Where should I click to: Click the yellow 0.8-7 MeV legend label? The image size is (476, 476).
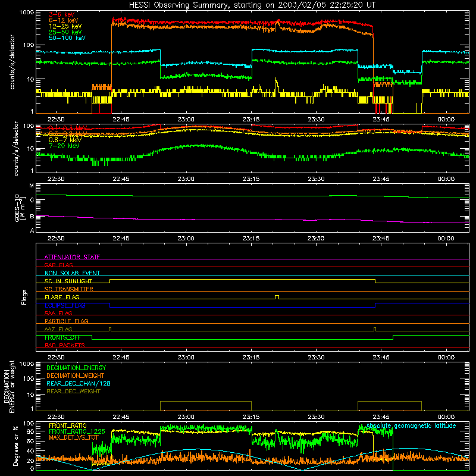pos(65,140)
